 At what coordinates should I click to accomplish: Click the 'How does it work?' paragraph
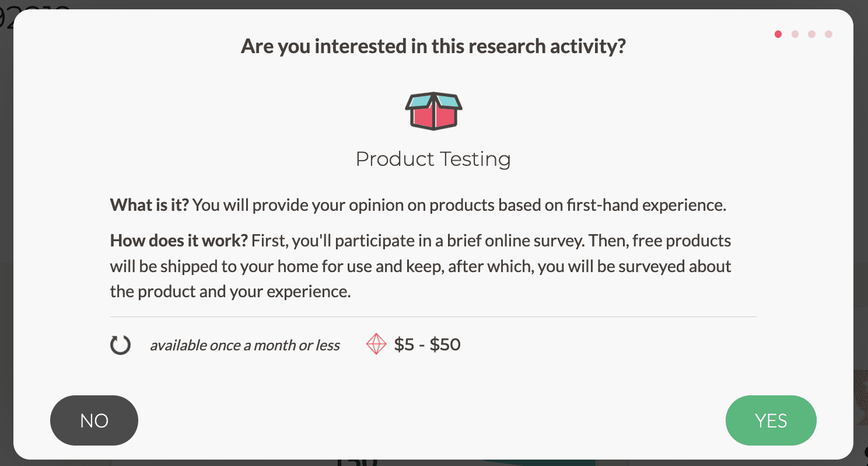[420, 266]
